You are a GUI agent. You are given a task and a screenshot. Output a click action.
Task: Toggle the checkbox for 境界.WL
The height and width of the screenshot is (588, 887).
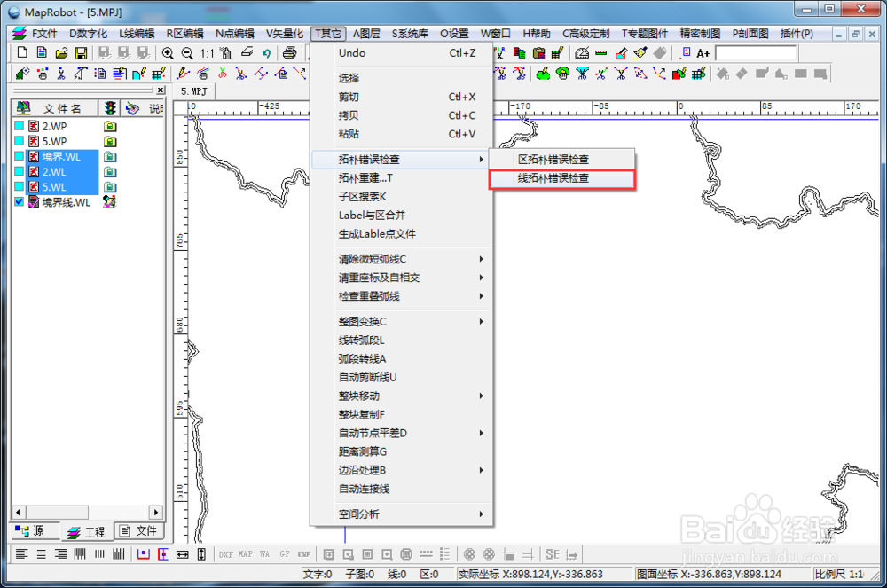pos(20,156)
